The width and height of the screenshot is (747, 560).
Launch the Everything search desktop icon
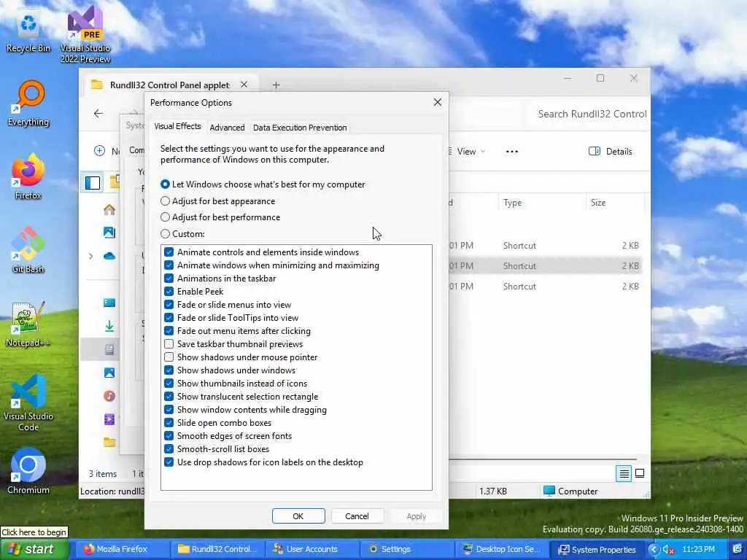[28, 104]
